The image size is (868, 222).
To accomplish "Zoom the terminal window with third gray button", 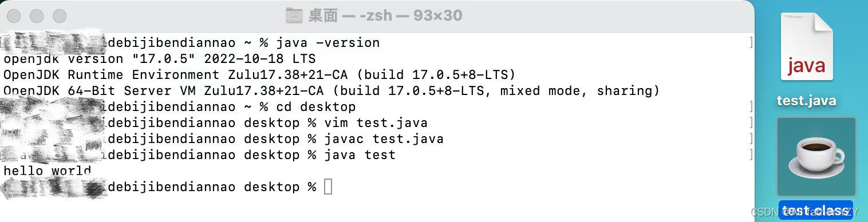I will (60, 16).
